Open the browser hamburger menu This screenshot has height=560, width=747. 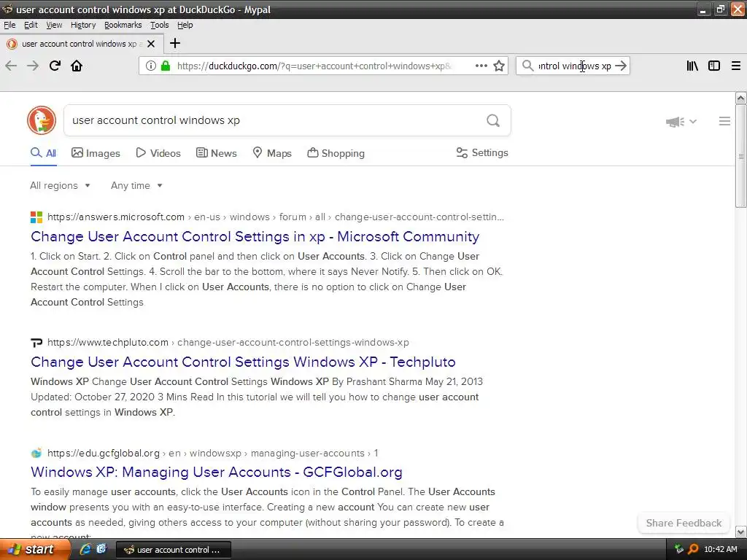pyautogui.click(x=736, y=66)
